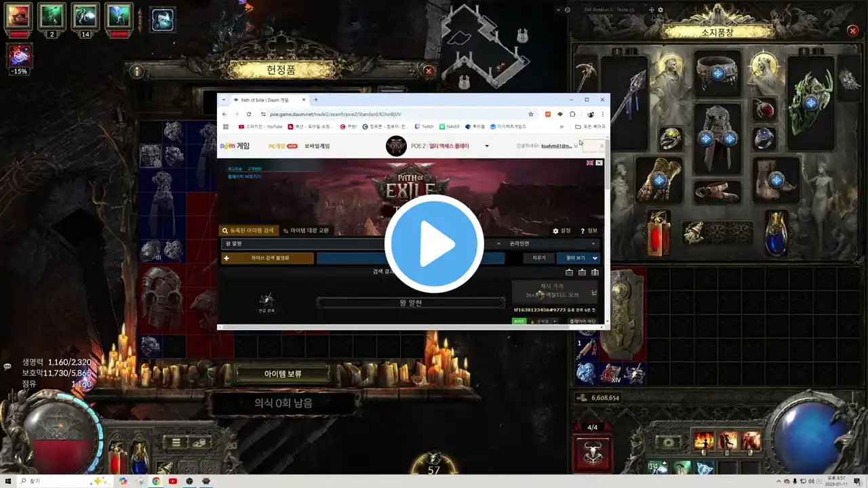
Task: Click the 라이브 검색 활성화 button
Action: click(x=267, y=258)
